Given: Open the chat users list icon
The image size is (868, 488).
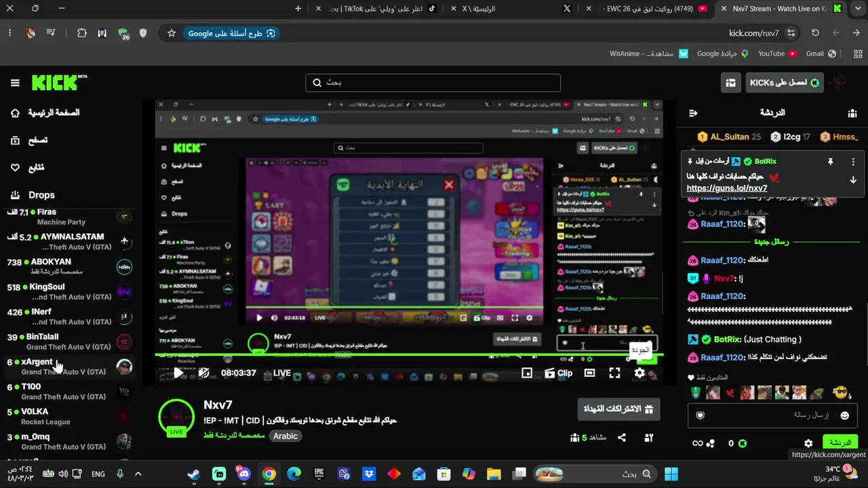Looking at the screenshot, I should coord(852,113).
